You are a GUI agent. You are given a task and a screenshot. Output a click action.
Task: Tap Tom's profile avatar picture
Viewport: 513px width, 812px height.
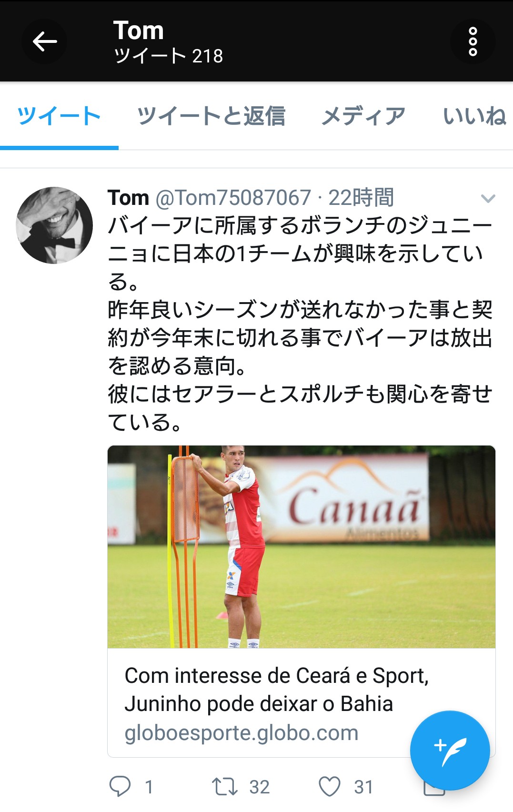click(x=54, y=225)
